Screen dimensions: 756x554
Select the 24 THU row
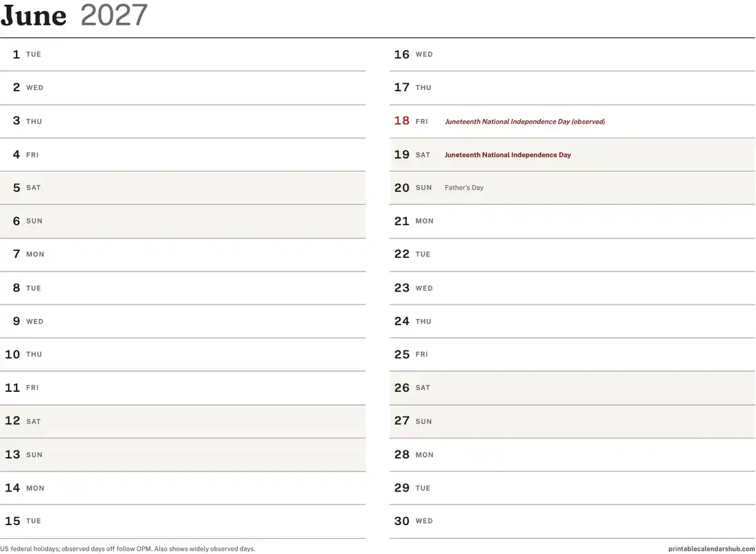(572, 322)
